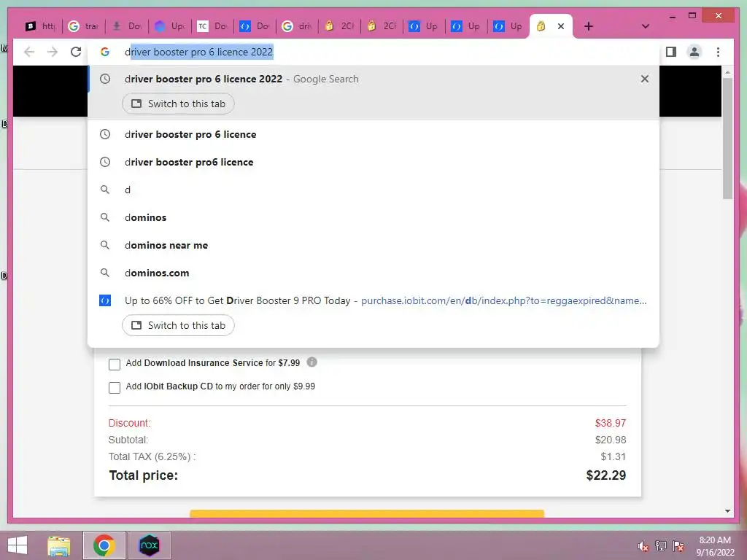
Task: Click the 'Total TAX (6.25%)' label
Action: [x=152, y=456]
